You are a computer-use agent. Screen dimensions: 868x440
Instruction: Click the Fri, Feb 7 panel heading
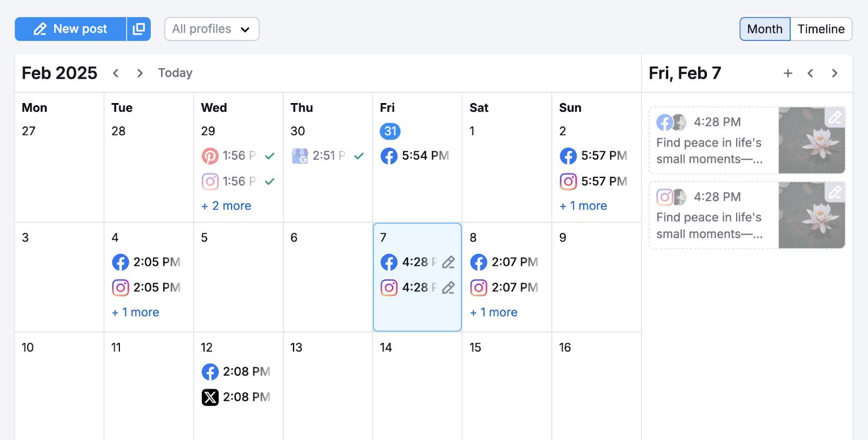point(685,73)
